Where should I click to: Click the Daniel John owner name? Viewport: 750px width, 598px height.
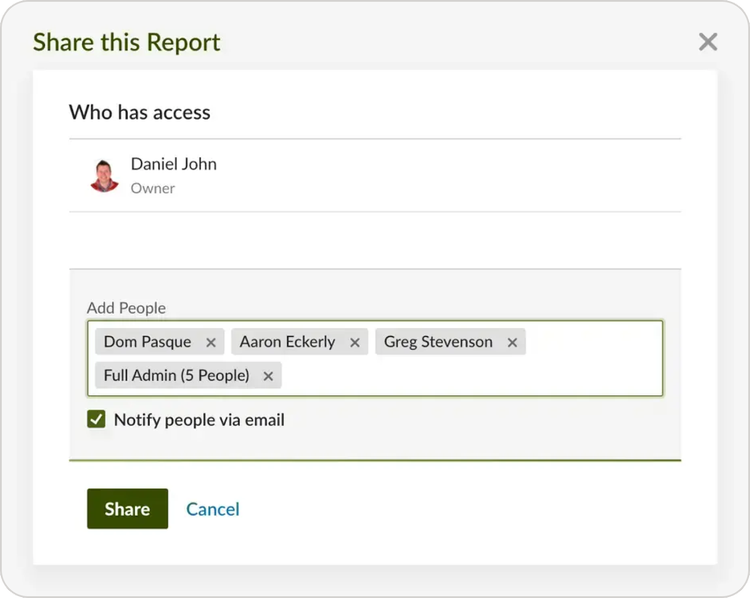pos(173,164)
